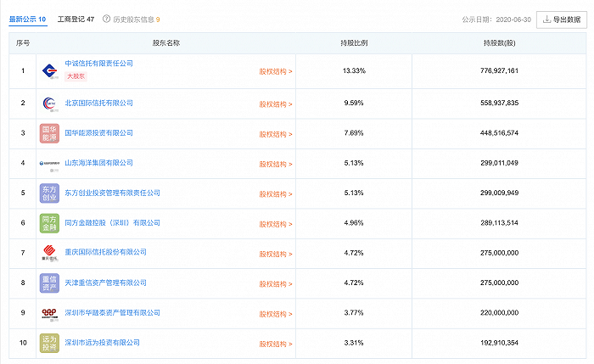Switch to the 工商登记 47 tab
Image resolution: width=594 pixels, height=364 pixels.
(x=76, y=19)
